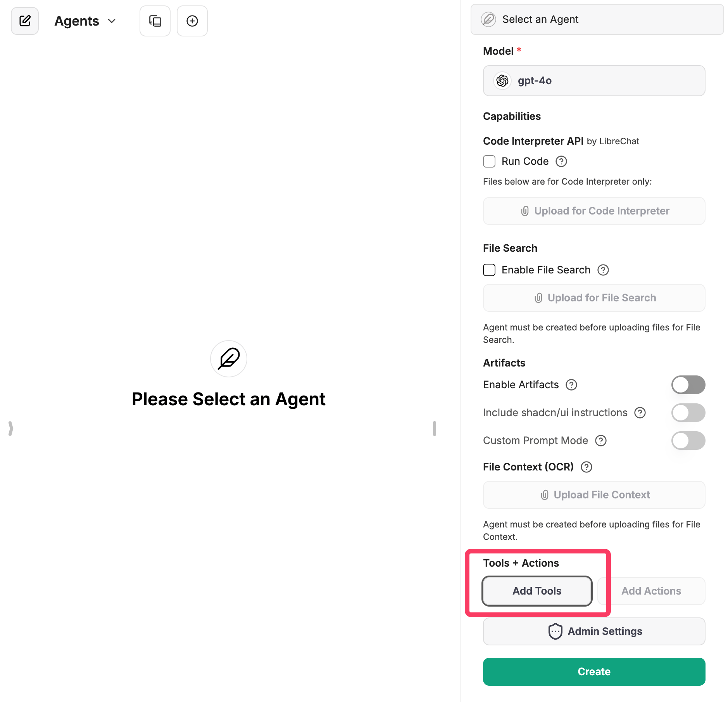Open Admin Settings

[x=594, y=631]
